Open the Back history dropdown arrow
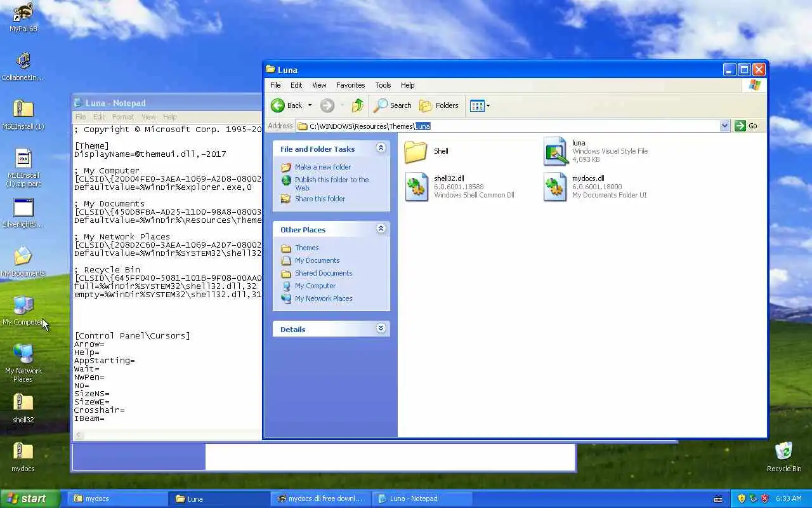 click(x=310, y=105)
